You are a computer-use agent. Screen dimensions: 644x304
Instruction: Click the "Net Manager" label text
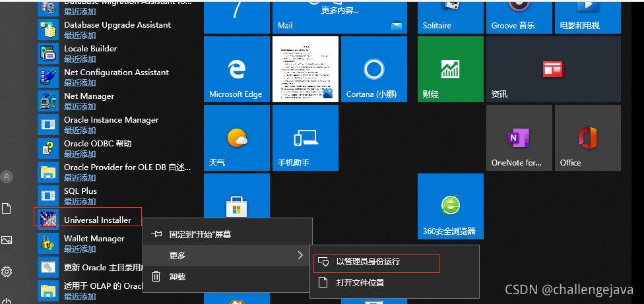(89, 96)
